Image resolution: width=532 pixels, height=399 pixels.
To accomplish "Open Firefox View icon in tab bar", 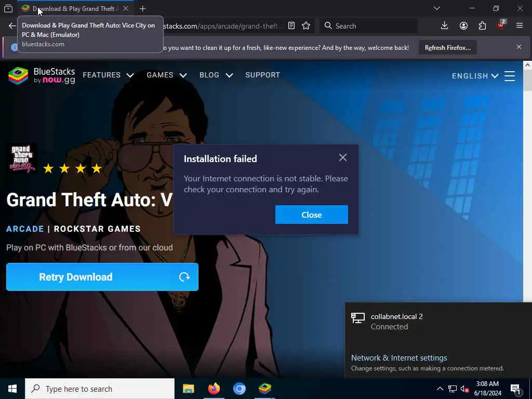I will tap(8, 8).
